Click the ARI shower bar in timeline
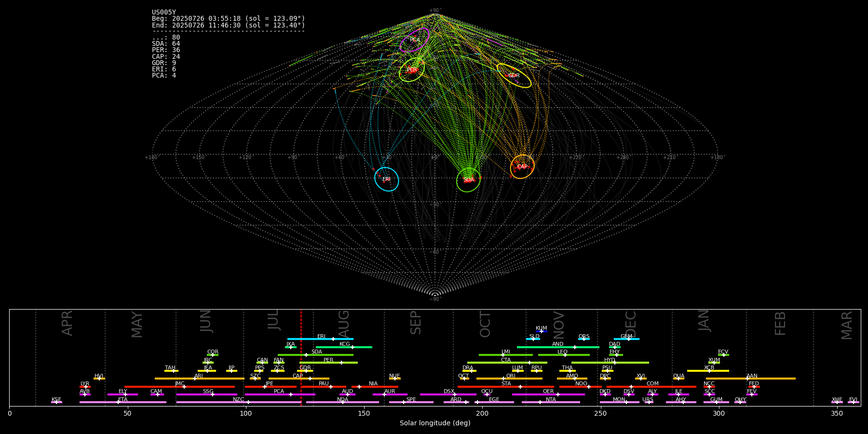The width and height of the screenshot is (868, 434). click(200, 379)
